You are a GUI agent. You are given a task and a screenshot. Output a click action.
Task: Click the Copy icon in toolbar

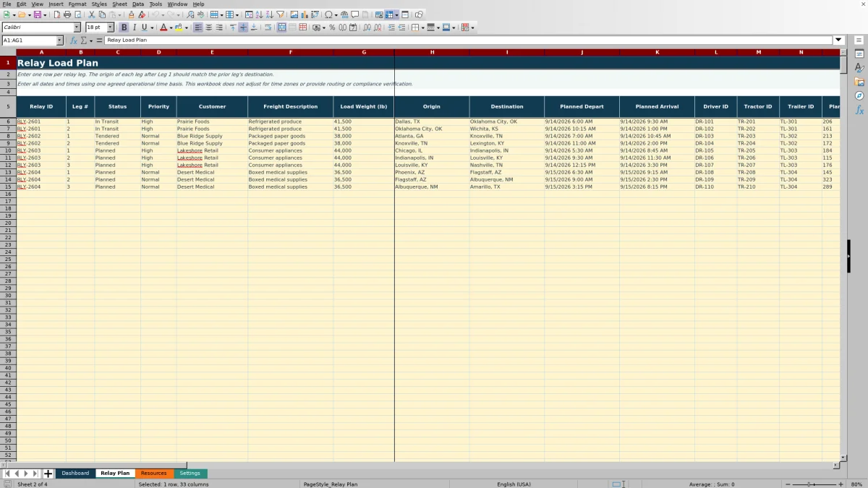102,14
